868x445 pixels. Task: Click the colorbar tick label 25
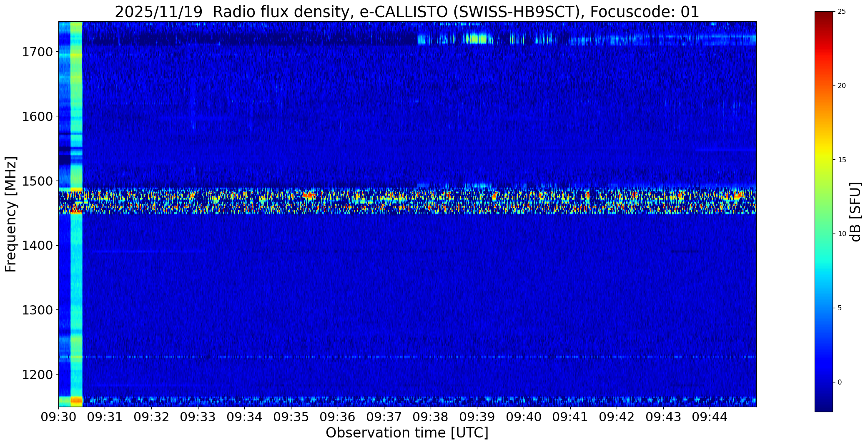(842, 12)
